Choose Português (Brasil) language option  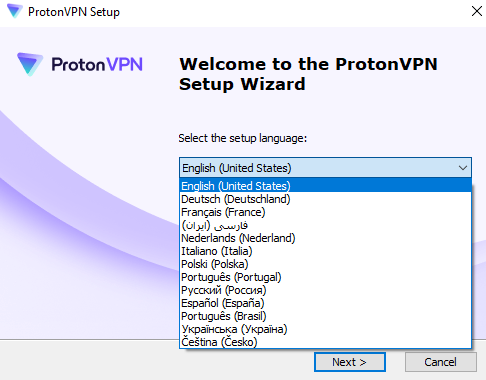325,316
